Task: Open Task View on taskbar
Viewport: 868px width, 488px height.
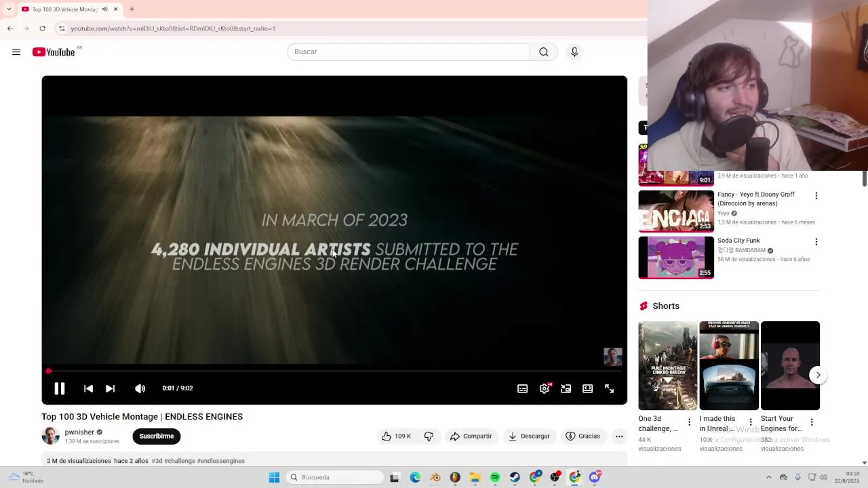Action: (x=394, y=477)
